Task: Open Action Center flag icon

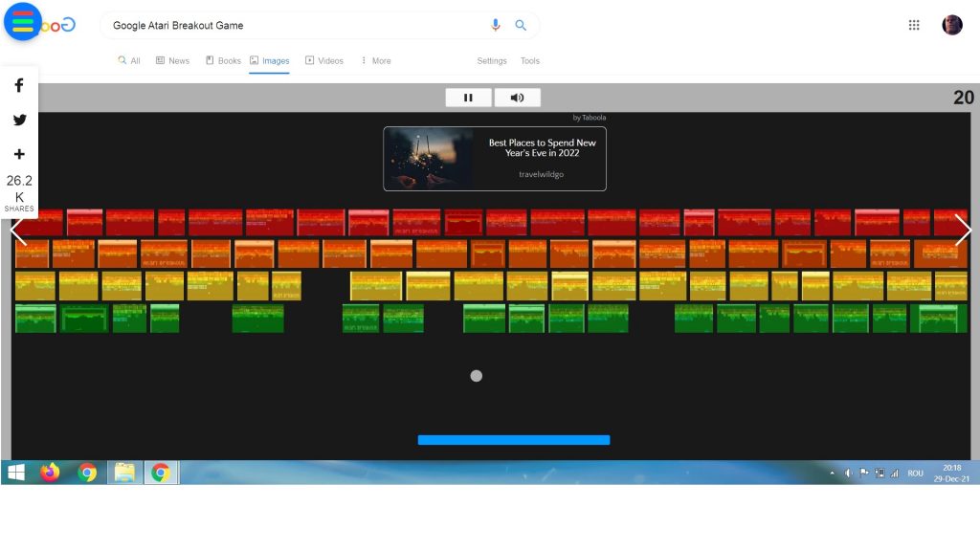Action: point(864,473)
